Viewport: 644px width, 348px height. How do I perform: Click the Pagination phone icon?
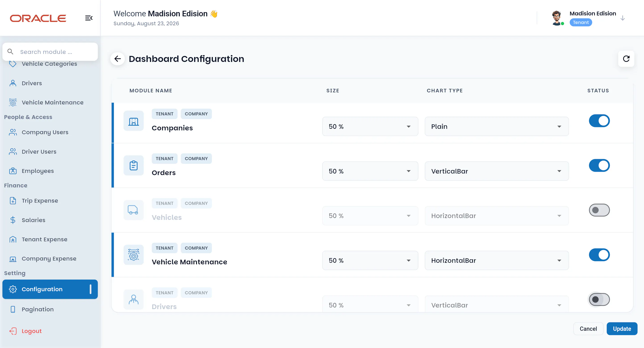[13, 309]
